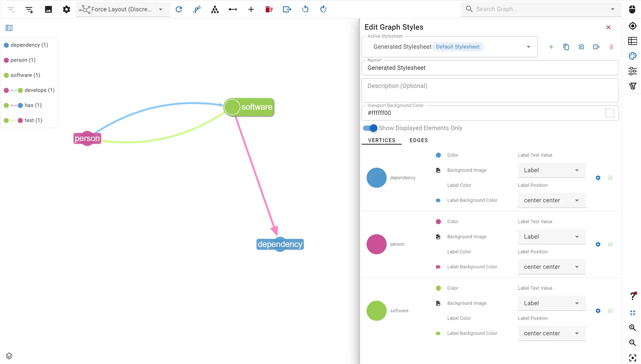
Task: Click the add filter list icon
Action: coord(29,9)
